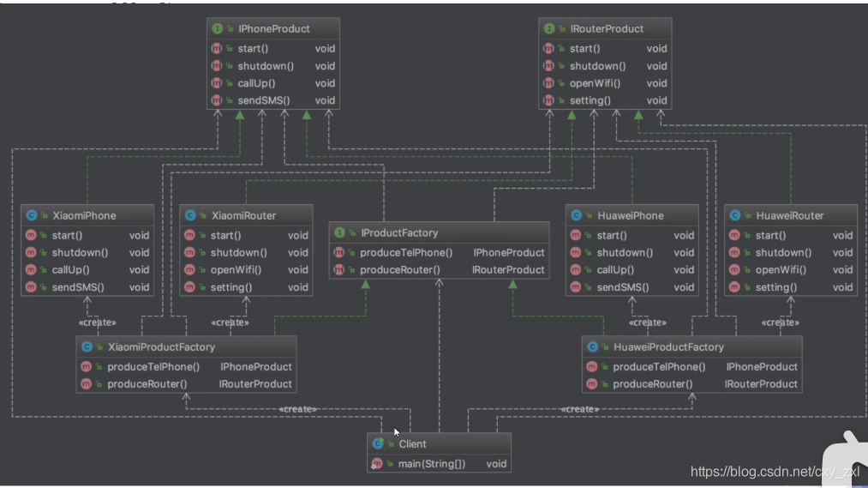Click IRouterProduct return type in IProductFactory
This screenshot has height=488, width=868.
coord(508,270)
